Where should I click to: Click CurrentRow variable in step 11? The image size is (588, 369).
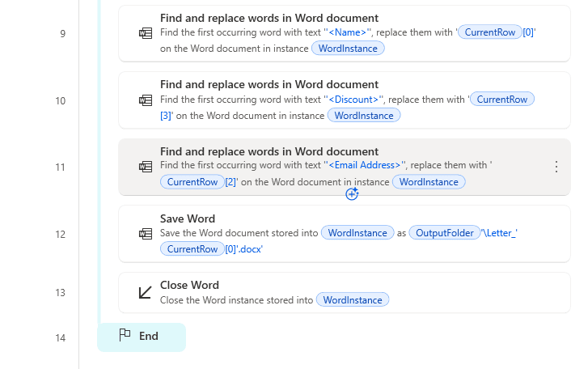(x=192, y=182)
